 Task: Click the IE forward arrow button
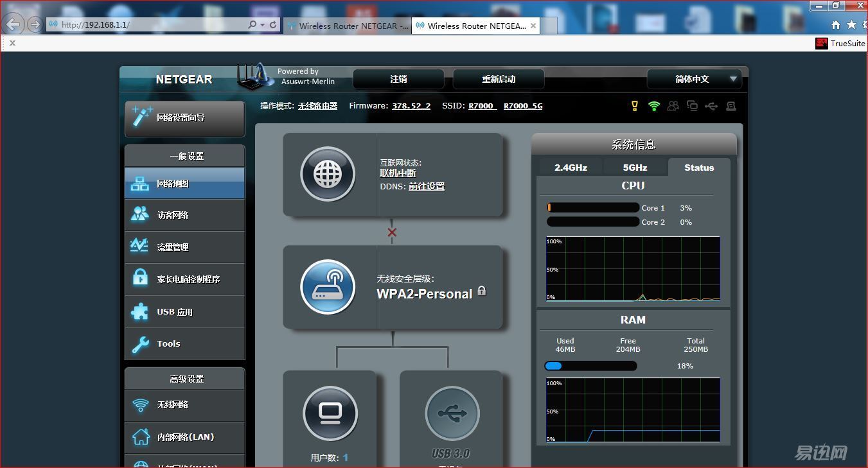[x=35, y=24]
